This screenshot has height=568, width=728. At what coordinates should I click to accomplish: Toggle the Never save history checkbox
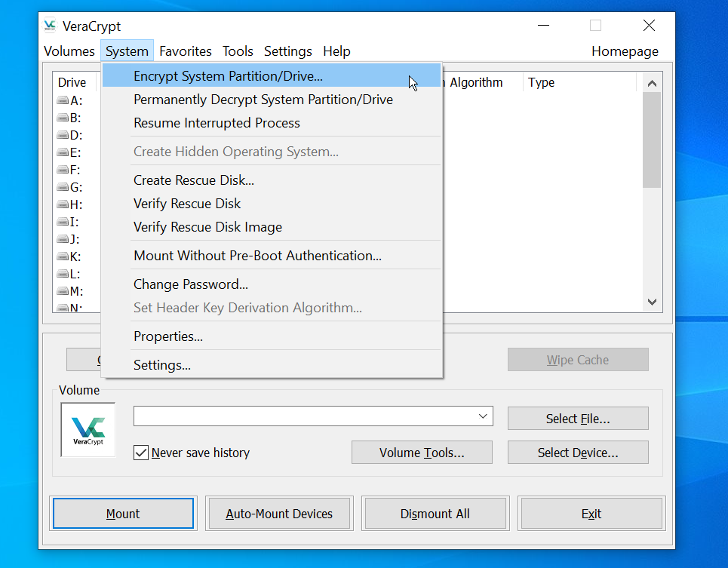(x=140, y=453)
